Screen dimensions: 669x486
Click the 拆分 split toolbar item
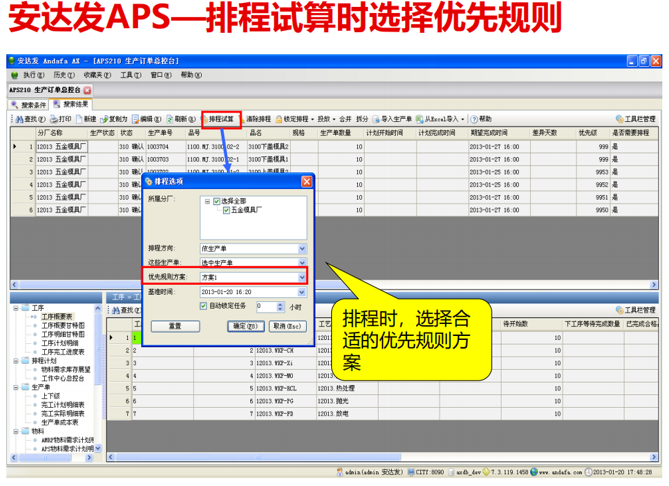[362, 119]
